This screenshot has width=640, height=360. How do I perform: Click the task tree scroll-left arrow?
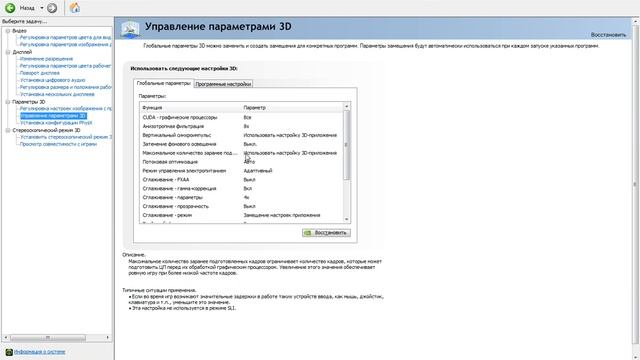click(x=5, y=338)
